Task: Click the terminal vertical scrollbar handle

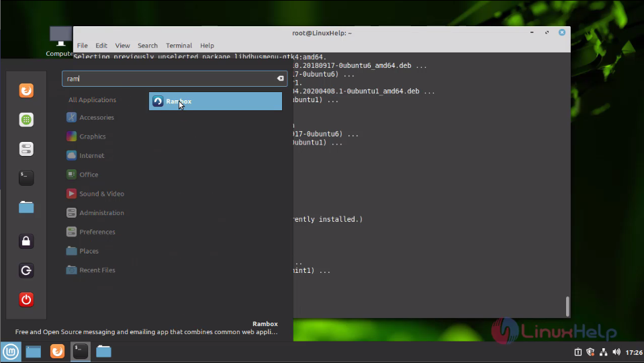Action: click(x=567, y=307)
